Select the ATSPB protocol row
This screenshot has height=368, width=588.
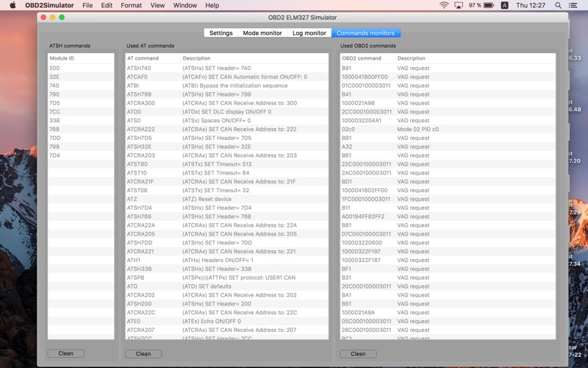click(x=227, y=277)
